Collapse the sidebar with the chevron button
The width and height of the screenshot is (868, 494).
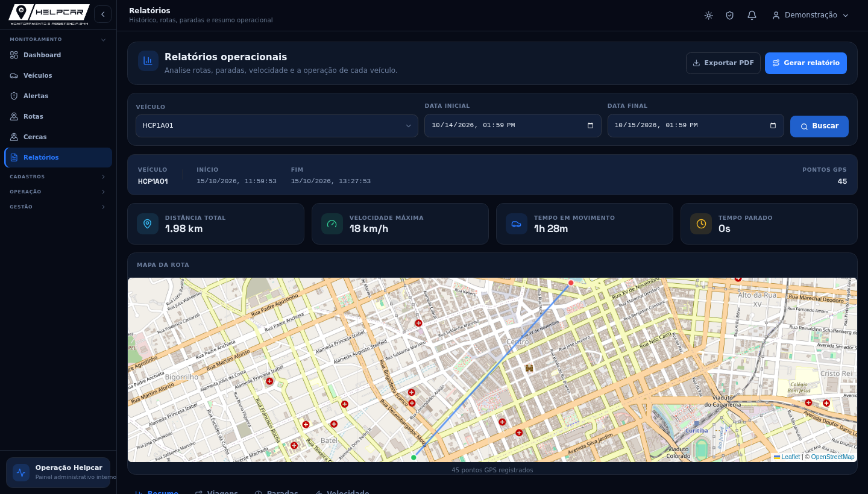[102, 14]
